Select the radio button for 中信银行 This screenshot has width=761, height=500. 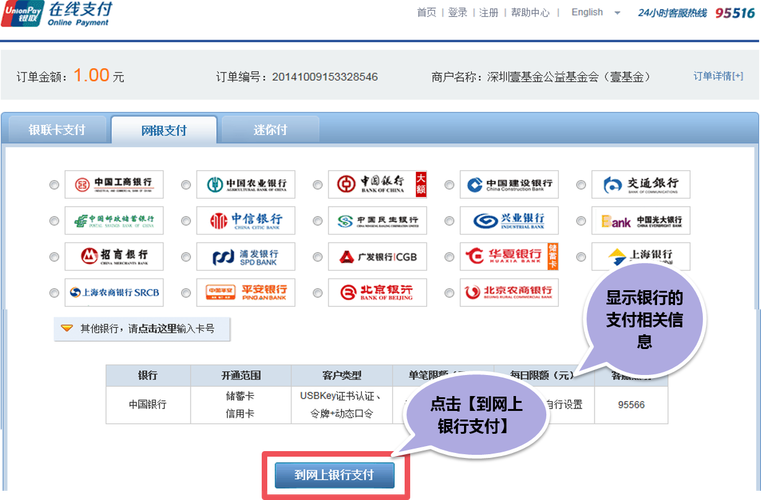coord(186,221)
